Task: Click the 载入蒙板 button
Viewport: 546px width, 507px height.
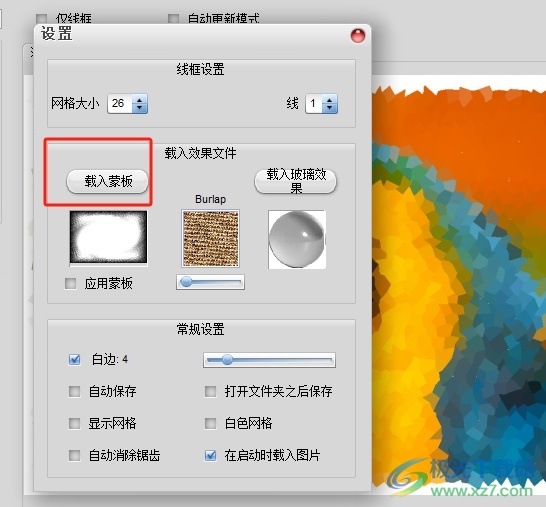Action: (107, 181)
